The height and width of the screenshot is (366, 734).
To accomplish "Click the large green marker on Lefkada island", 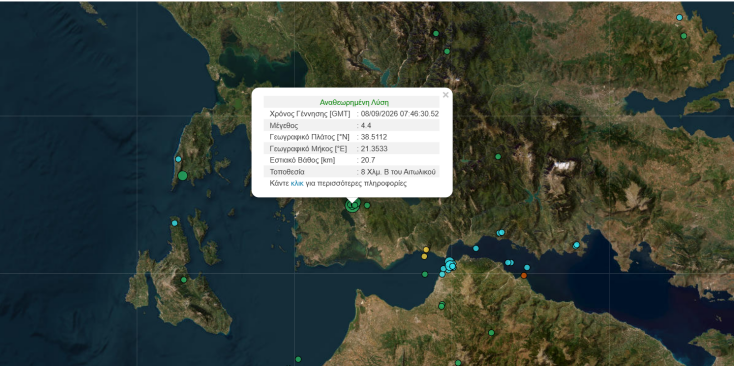I will click(x=183, y=176).
